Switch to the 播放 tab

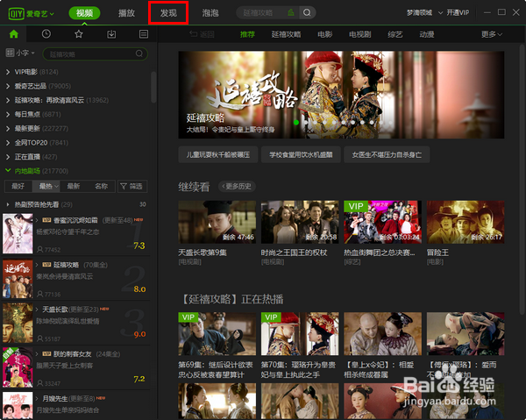click(x=126, y=13)
